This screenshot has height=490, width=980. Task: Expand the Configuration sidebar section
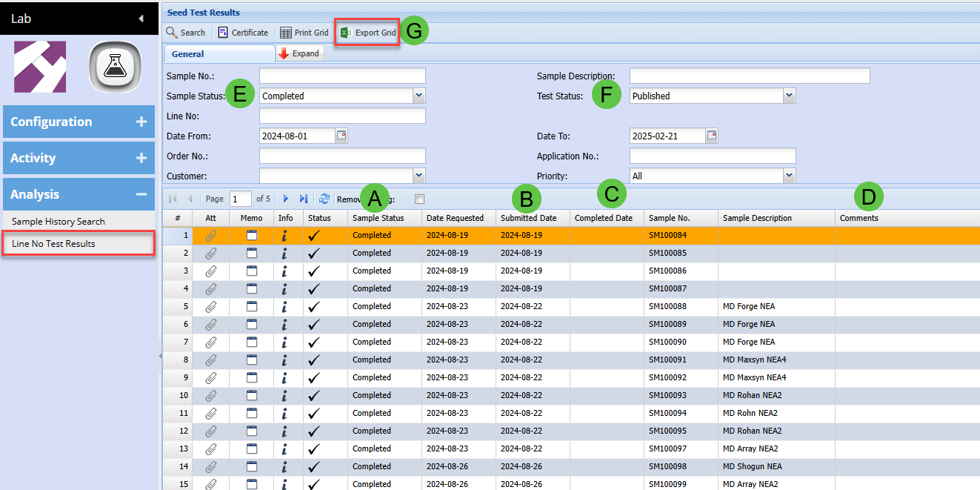coord(141,122)
